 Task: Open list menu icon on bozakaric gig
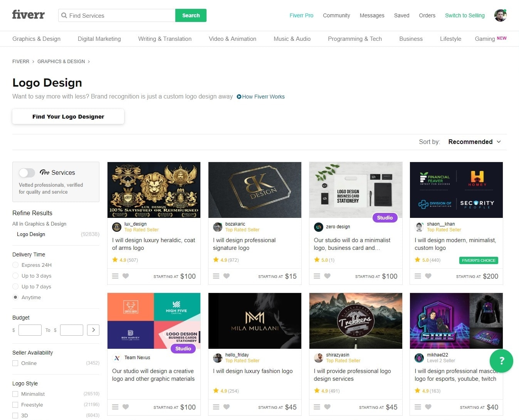[x=216, y=276]
